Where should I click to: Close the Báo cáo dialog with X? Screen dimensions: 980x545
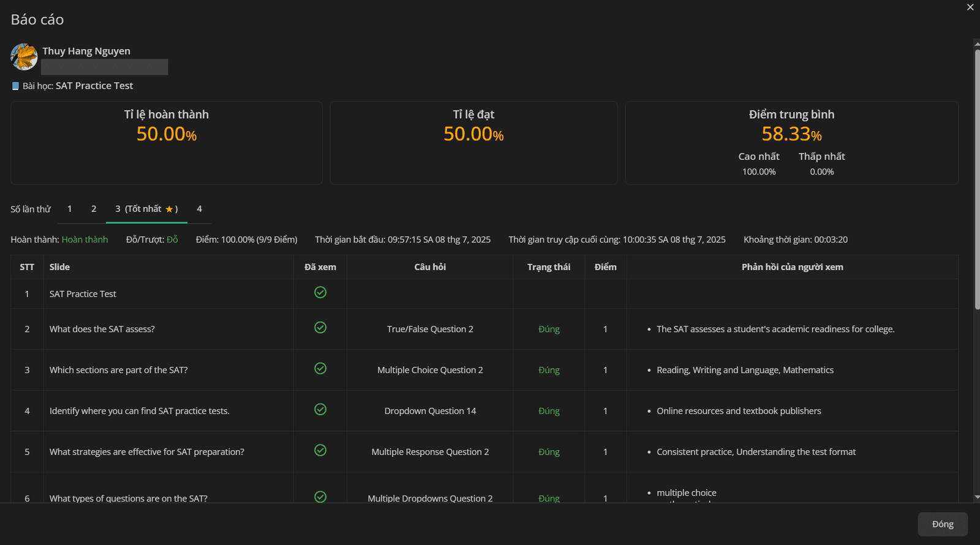click(x=970, y=7)
